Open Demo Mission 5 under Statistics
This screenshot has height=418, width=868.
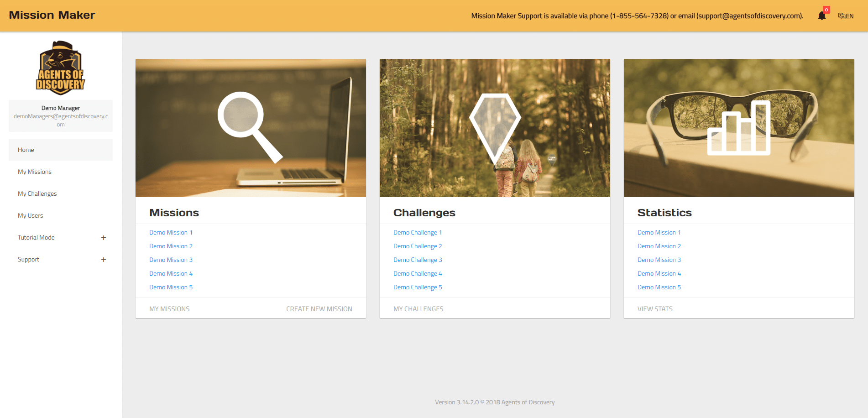click(x=659, y=287)
